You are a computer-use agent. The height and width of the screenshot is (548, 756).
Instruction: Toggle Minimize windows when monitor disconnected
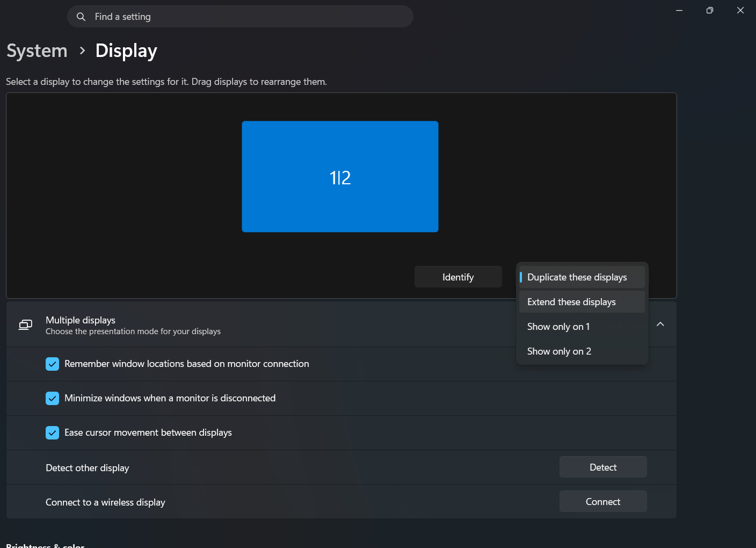coord(52,398)
